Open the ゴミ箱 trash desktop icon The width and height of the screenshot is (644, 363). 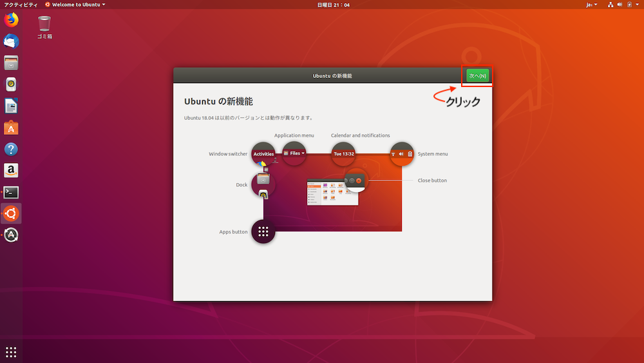(44, 27)
